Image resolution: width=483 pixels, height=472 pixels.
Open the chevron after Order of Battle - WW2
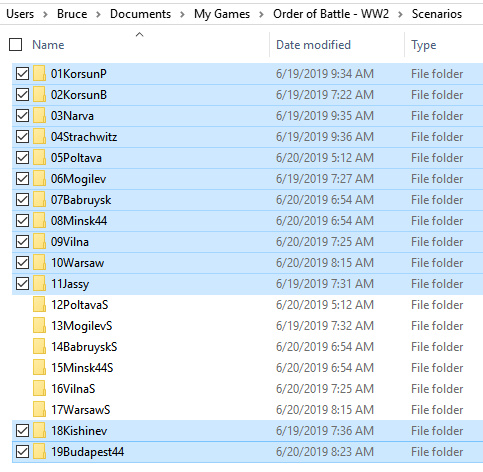[x=400, y=14]
